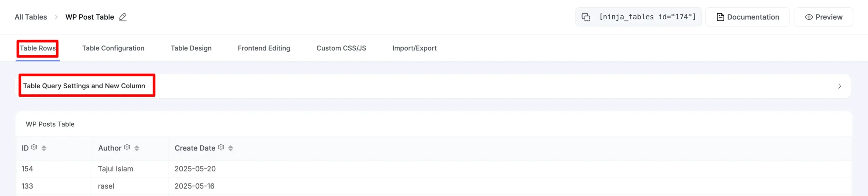Sort the table by Author column arrows
Viewport: 868px width, 196px height.
click(137, 148)
